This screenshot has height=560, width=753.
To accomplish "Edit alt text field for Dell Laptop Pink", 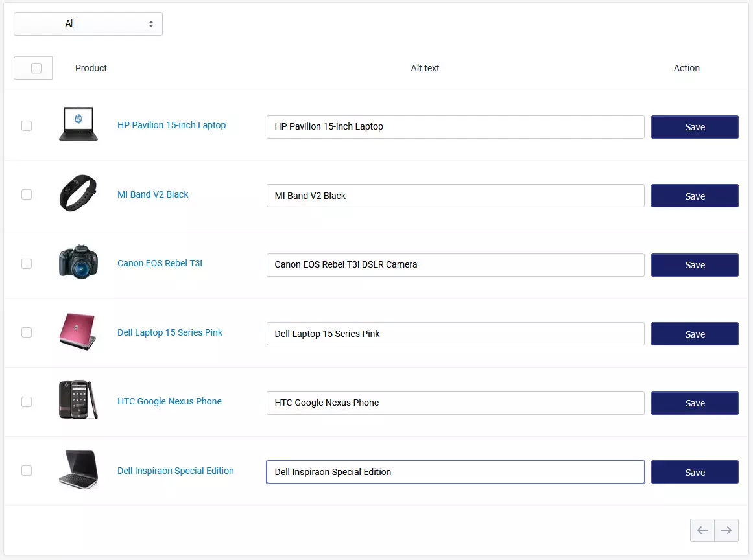I will coord(455,334).
